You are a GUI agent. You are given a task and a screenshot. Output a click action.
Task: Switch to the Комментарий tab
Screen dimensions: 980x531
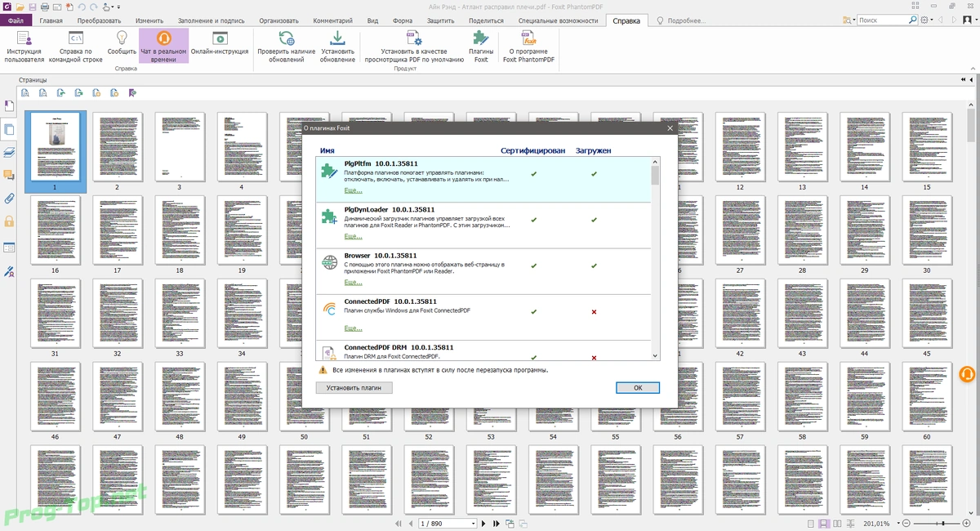click(x=333, y=20)
